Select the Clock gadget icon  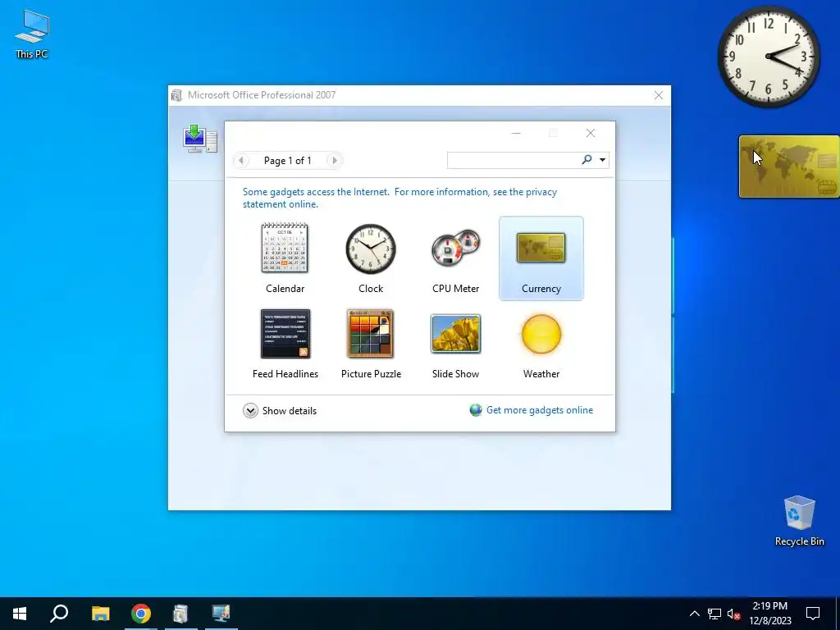click(371, 249)
